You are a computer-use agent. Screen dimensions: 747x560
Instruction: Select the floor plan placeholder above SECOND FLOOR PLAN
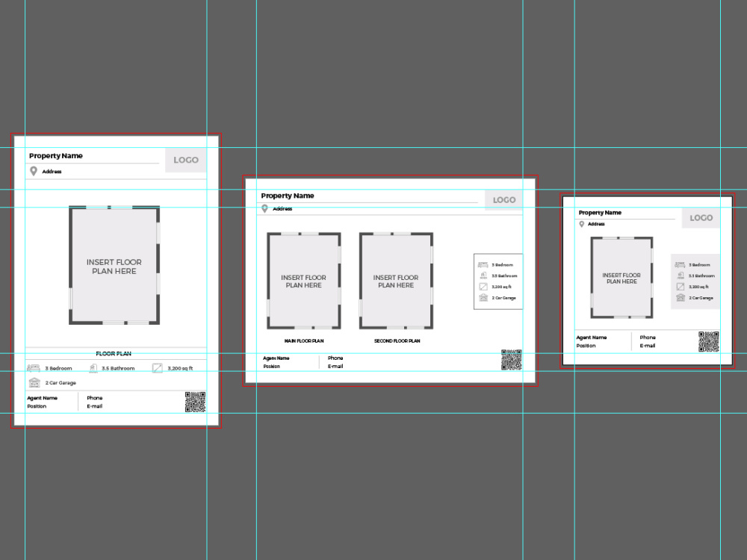pyautogui.click(x=396, y=281)
